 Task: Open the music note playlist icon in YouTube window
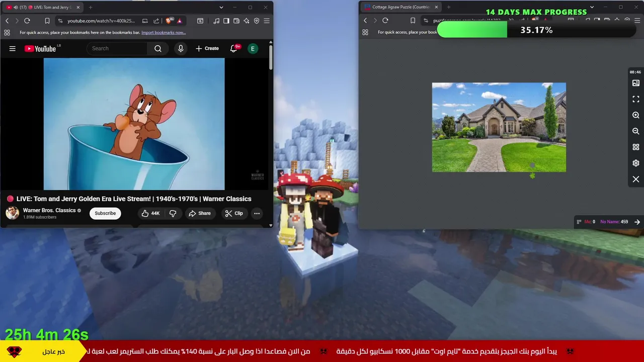(x=216, y=21)
